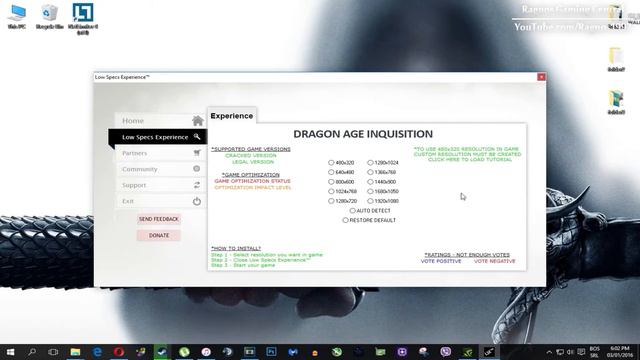Image resolution: width=640 pixels, height=360 pixels.
Task: Open the taskbar clock and date
Action: (x=620, y=352)
